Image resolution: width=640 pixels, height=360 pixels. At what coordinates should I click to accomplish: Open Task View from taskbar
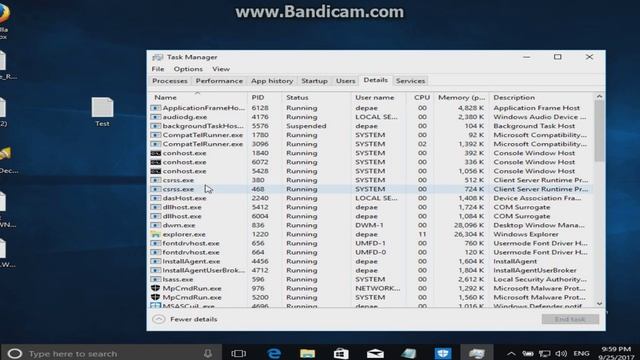pyautogui.click(x=238, y=353)
